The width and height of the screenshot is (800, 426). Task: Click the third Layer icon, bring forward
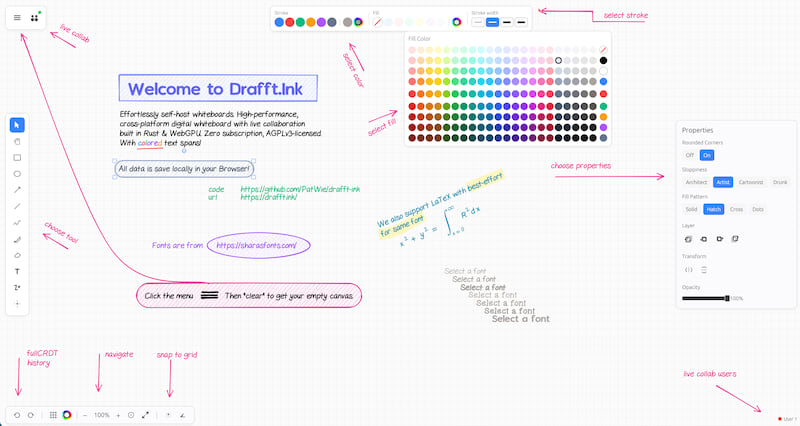[x=720, y=239]
